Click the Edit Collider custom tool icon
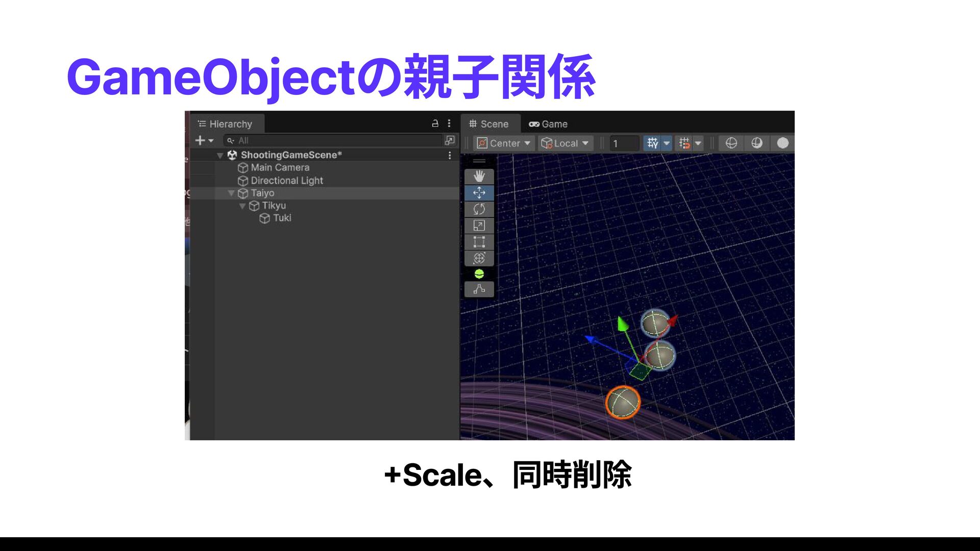The width and height of the screenshot is (980, 551). tap(479, 289)
